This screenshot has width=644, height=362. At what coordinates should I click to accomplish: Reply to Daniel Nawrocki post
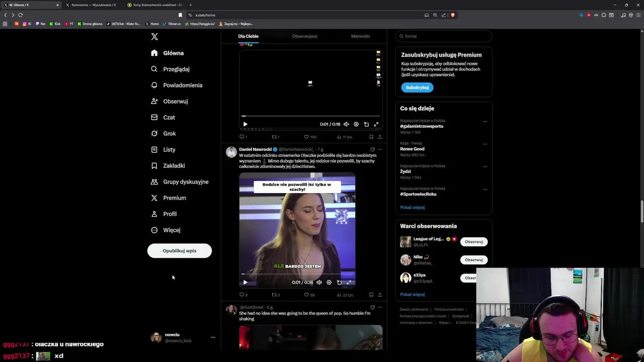click(x=244, y=295)
